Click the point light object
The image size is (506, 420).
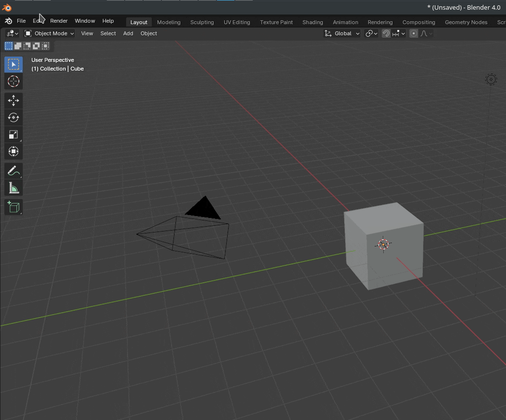point(491,79)
